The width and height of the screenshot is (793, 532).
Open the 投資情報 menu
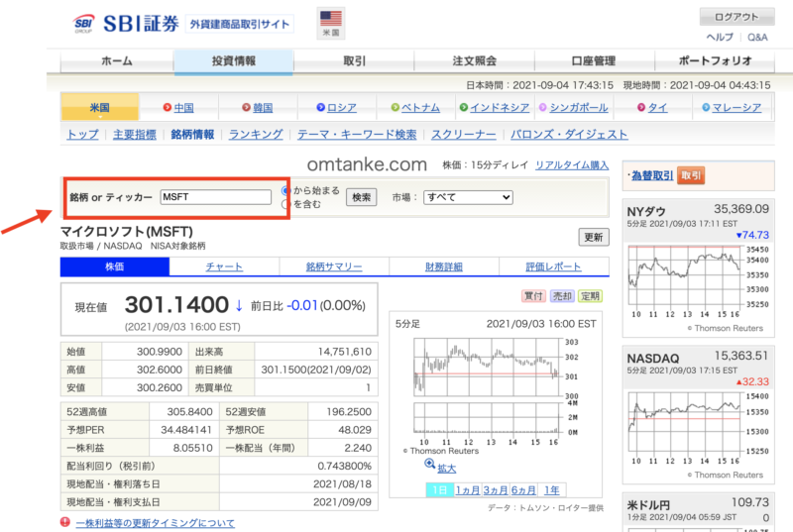[x=234, y=61]
